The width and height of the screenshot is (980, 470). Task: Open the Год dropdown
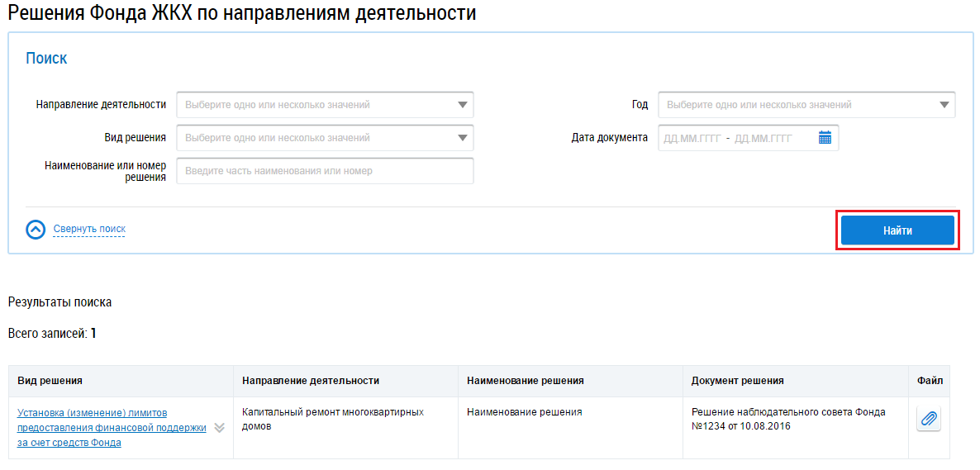tap(806, 105)
